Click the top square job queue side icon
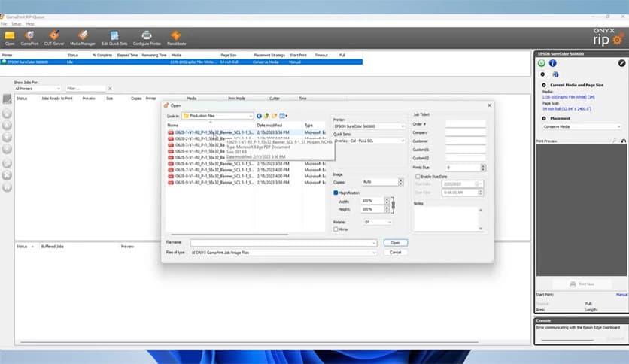The height and width of the screenshot is (364, 629). click(x=8, y=99)
